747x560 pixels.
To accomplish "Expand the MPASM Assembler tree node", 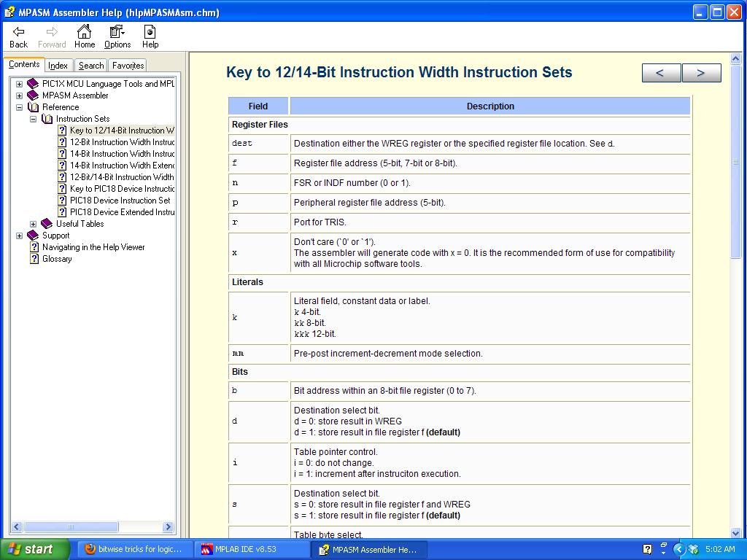I will (x=19, y=96).
